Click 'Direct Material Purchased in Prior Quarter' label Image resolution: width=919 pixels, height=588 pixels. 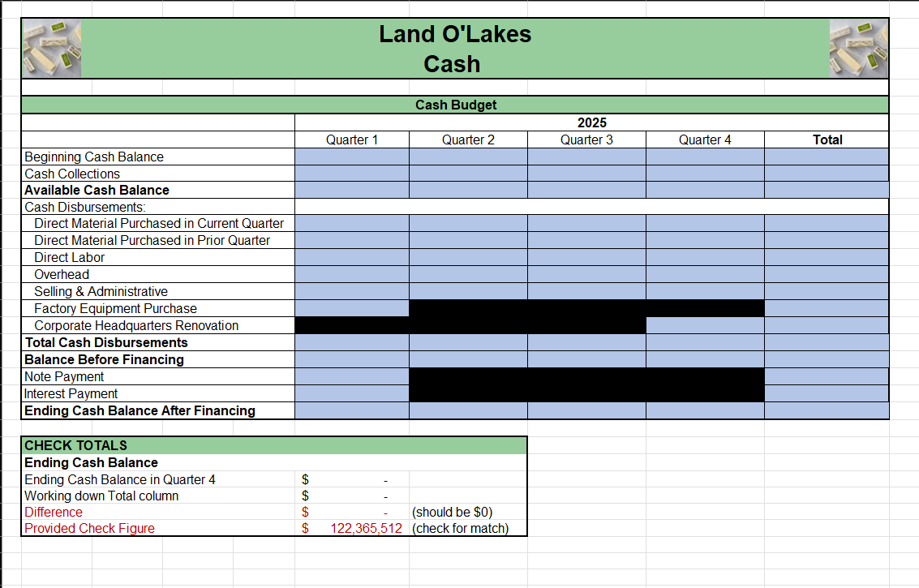pyautogui.click(x=152, y=240)
